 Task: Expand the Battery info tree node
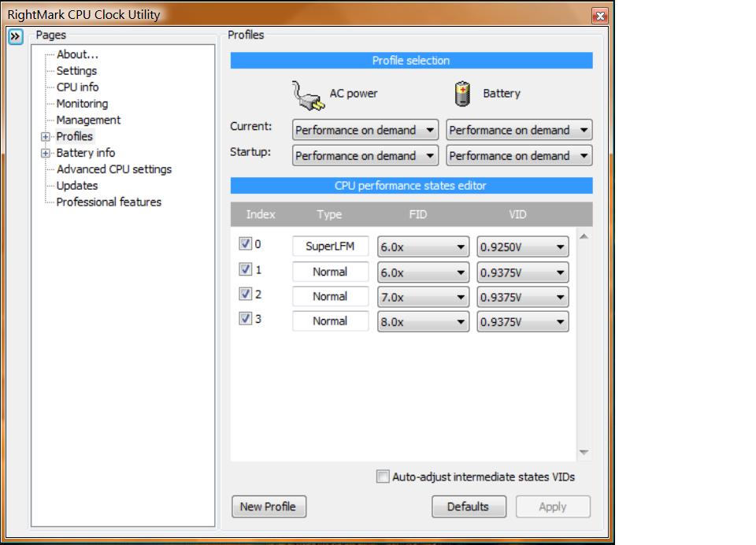(x=46, y=153)
